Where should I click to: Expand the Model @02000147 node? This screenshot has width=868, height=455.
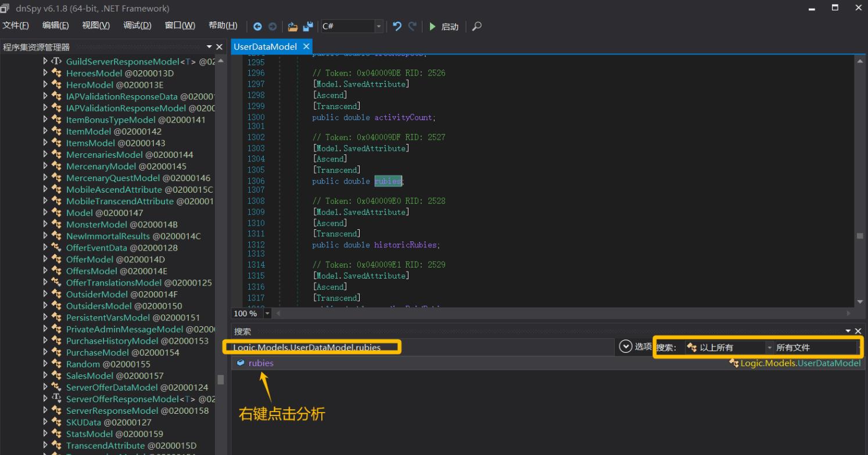coord(46,213)
